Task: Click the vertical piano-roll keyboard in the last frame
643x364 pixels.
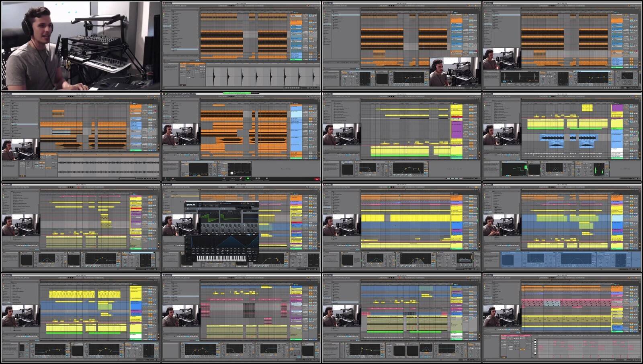Action: coord(534,348)
